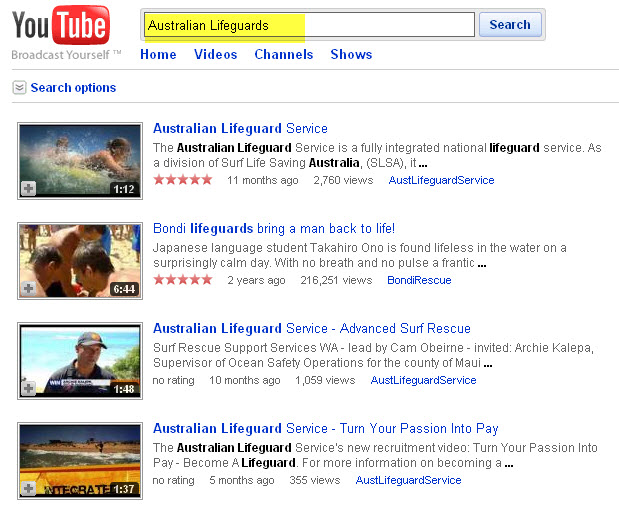Screen dimensions: 619x513
Task: Click in the Australian Lifeguards search field
Action: pyautogui.click(x=308, y=25)
